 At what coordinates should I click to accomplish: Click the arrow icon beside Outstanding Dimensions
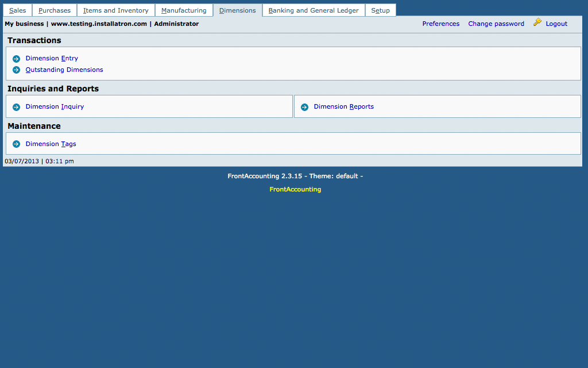pos(16,70)
